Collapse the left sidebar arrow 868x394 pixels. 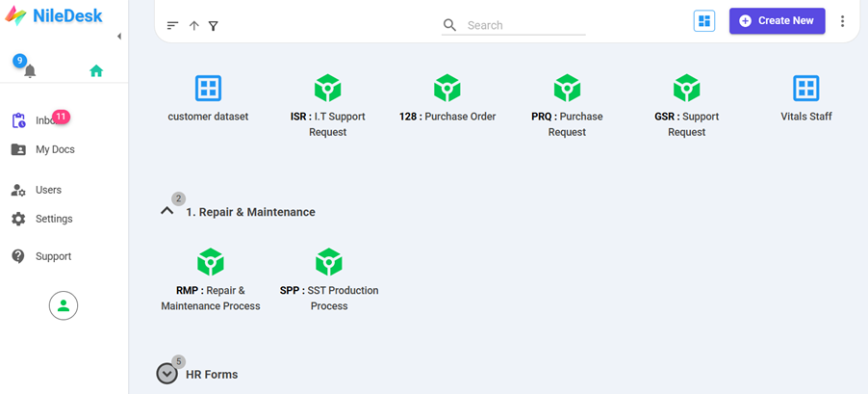click(119, 37)
